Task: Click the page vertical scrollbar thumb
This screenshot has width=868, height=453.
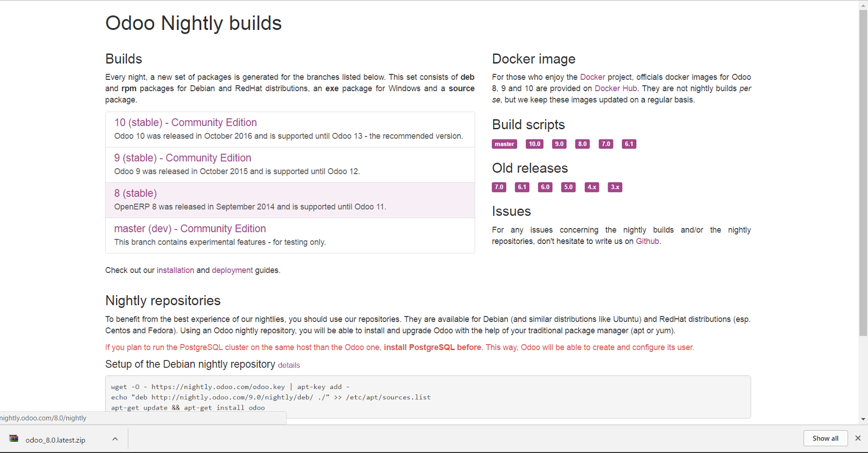Action: pos(863,173)
